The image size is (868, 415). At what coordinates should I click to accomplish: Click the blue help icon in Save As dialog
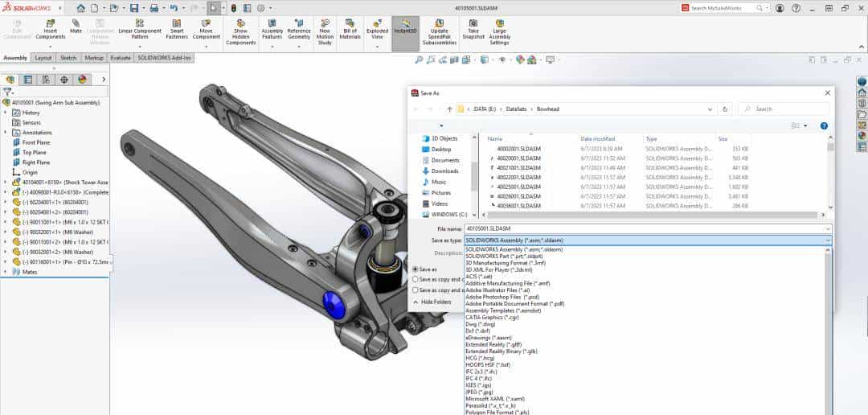coord(824,125)
